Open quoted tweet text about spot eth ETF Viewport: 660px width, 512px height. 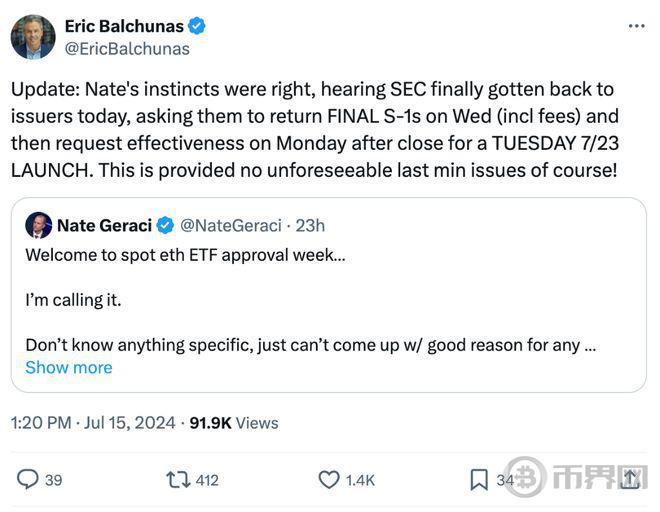[185, 255]
